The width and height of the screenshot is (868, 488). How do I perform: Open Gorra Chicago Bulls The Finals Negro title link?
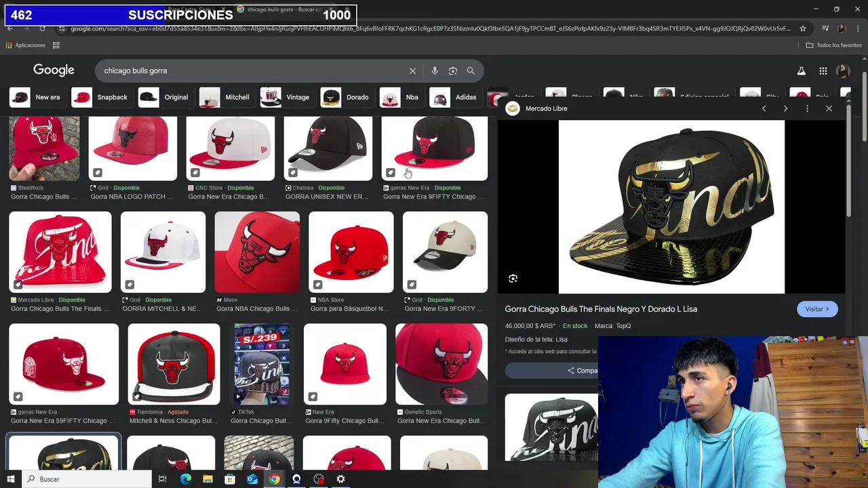(601, 309)
